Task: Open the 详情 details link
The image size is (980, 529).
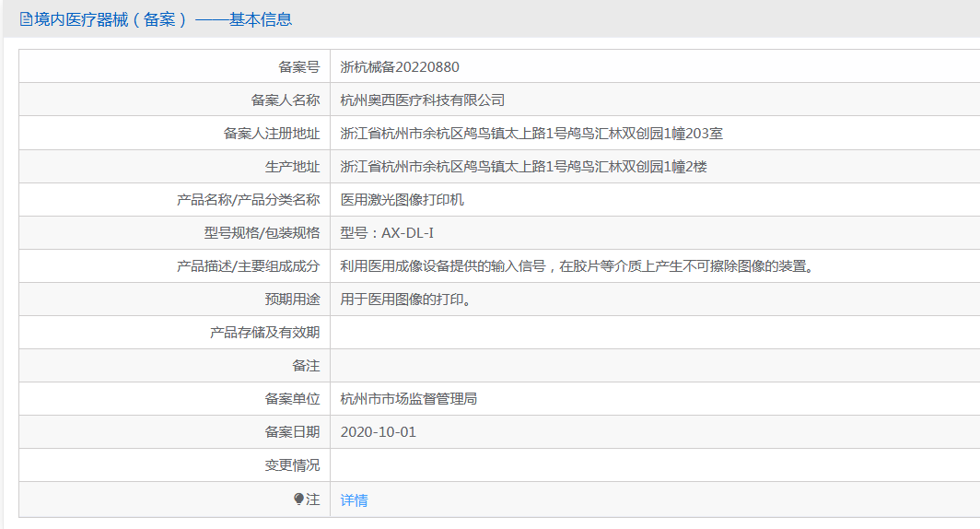Action: click(354, 500)
